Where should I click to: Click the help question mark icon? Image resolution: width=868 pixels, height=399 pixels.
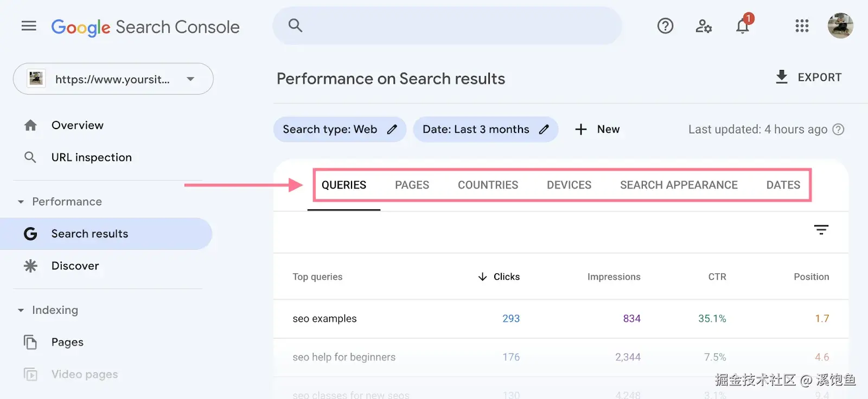coord(665,26)
